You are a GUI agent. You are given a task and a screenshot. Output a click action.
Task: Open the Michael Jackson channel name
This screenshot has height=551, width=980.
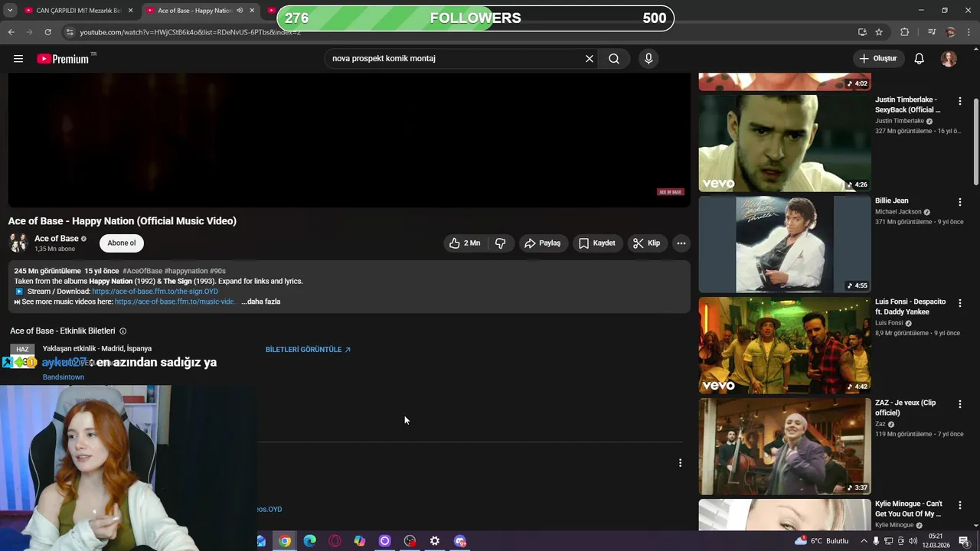point(898,212)
